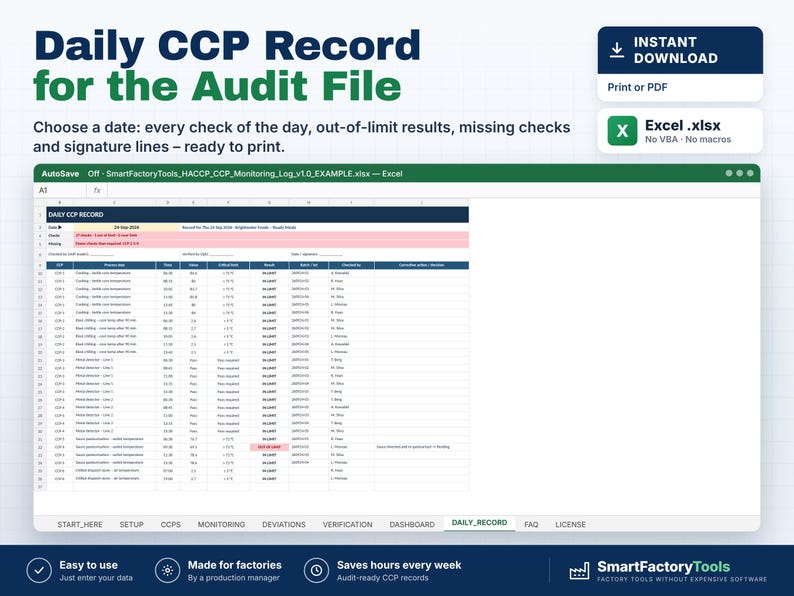Click the 'Verified by (QA)' signature line
This screenshot has width=794, height=596.
click(x=207, y=254)
